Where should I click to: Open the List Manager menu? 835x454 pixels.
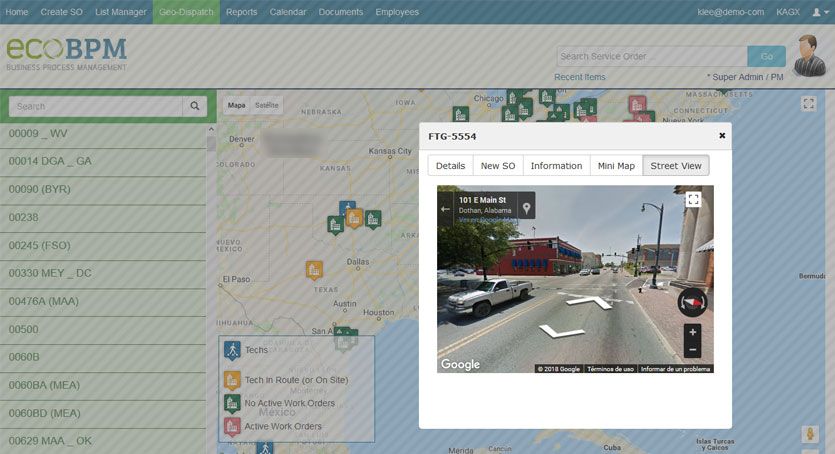[x=120, y=12]
